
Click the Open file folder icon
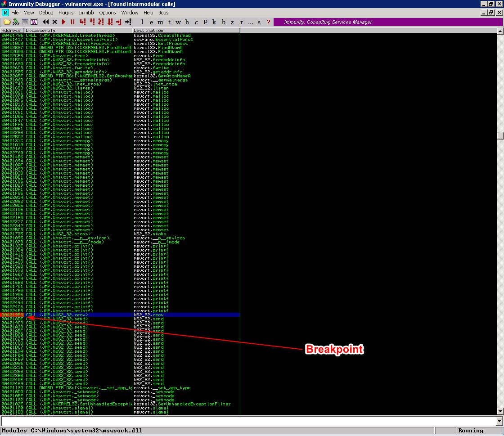click(x=7, y=22)
